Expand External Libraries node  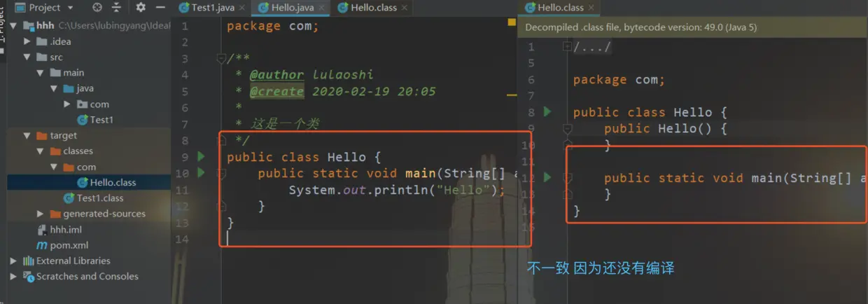tap(13, 261)
